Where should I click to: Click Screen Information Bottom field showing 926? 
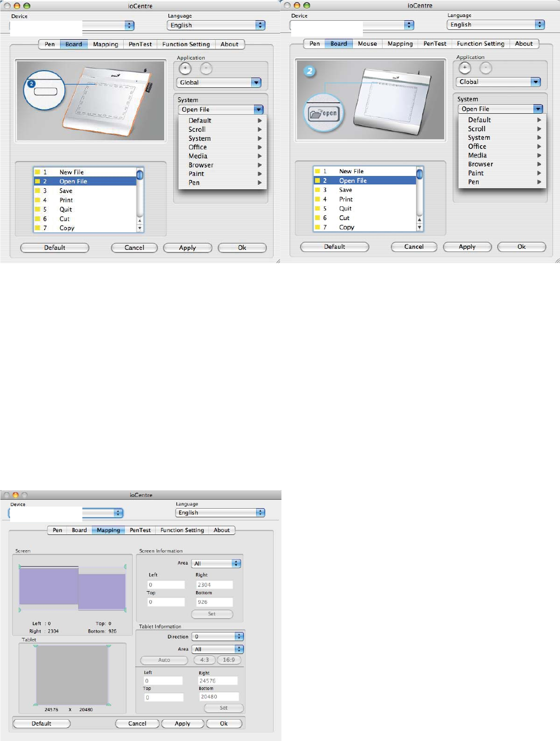pos(215,602)
